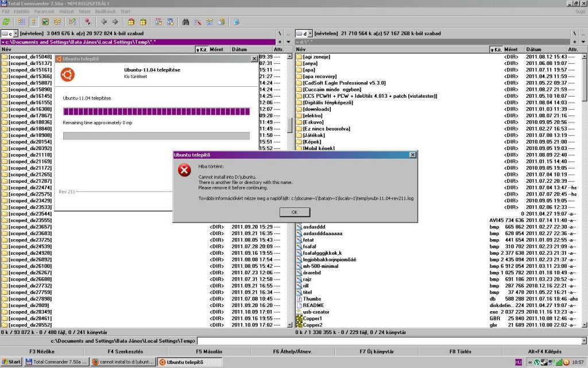Click the Unpack files gift-box icon
Image resolution: width=588 pixels, height=368 pixels.
point(143,22)
